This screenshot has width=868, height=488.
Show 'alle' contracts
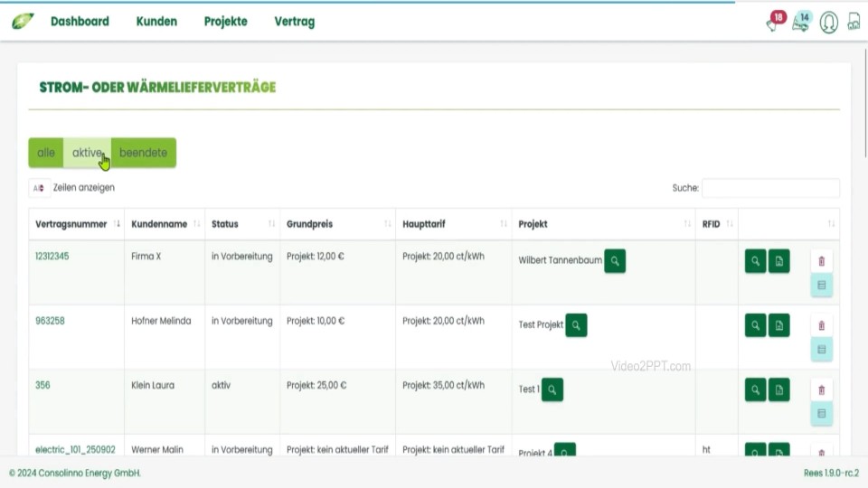coord(46,153)
